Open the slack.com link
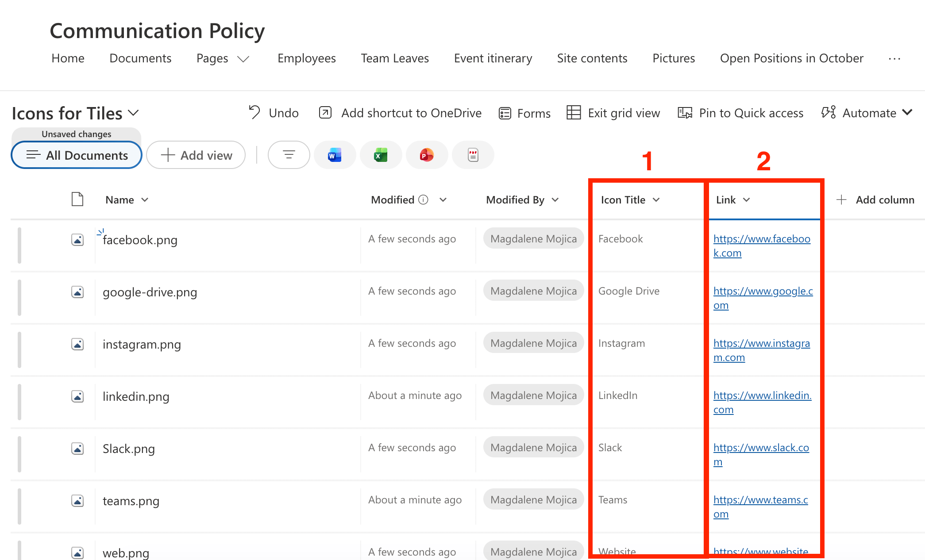The width and height of the screenshot is (925, 560). [761, 455]
